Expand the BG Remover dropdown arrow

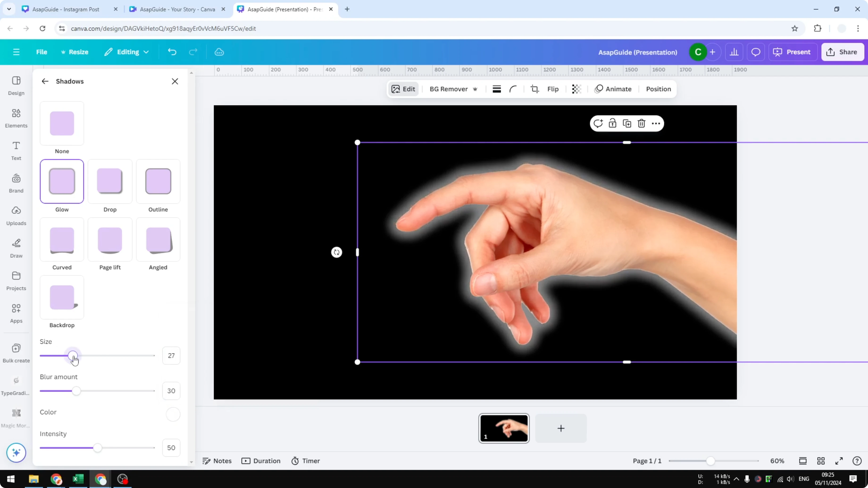(x=476, y=89)
